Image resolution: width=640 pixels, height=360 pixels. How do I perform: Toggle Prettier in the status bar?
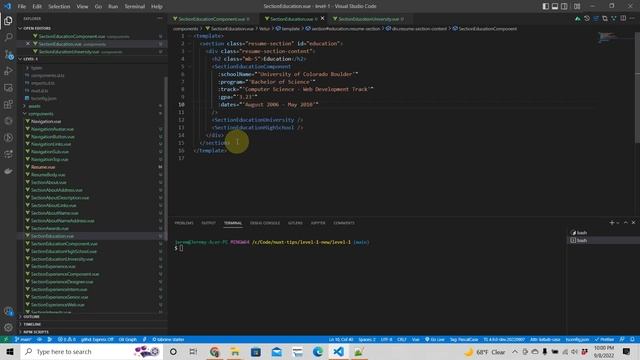(604, 339)
